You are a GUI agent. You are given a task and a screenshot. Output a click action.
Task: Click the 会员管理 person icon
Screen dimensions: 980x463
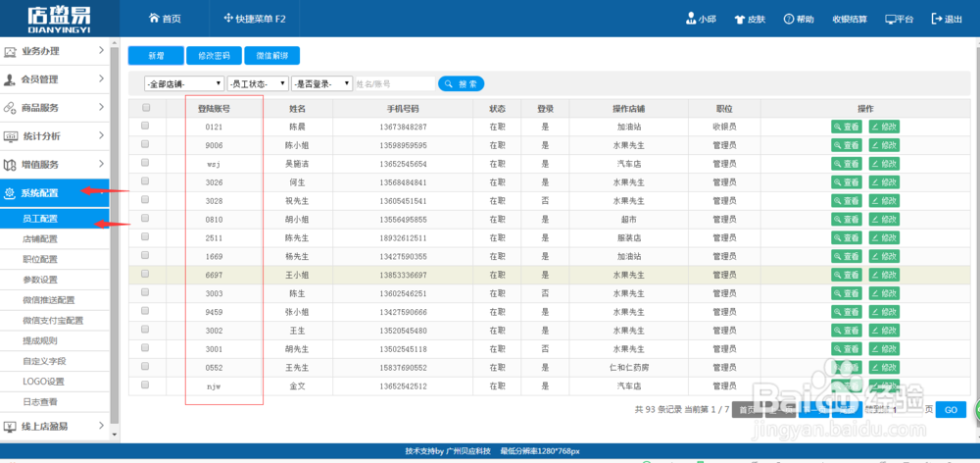(x=10, y=80)
